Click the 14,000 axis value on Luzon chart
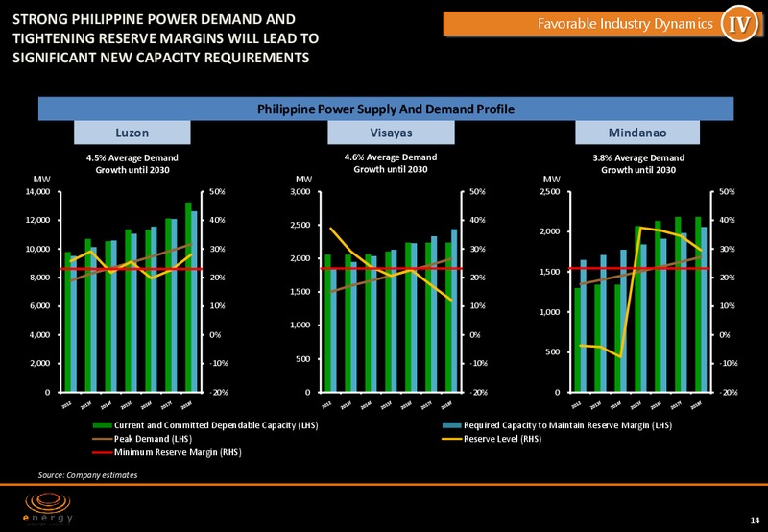The width and height of the screenshot is (768, 532). click(37, 192)
